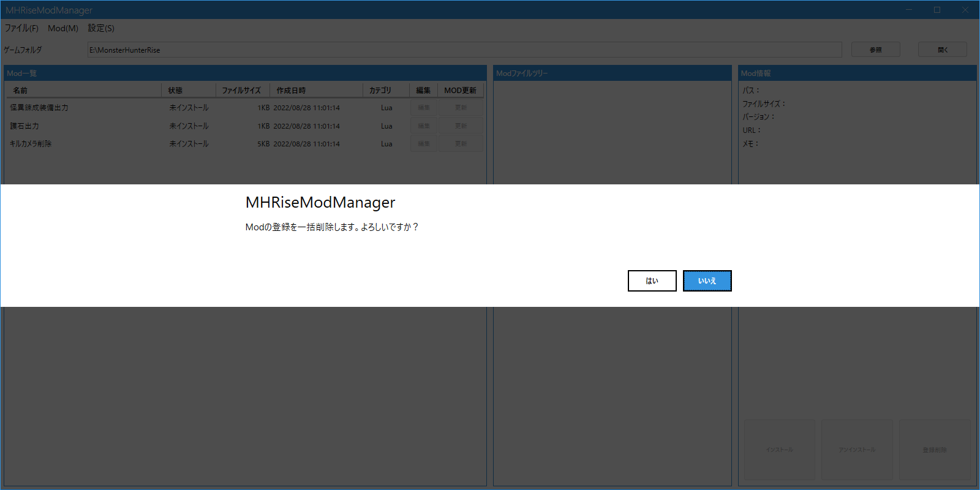This screenshot has width=980, height=490.
Task: Click 更新 button for 怪異錬成装備出力
Action: point(461,108)
